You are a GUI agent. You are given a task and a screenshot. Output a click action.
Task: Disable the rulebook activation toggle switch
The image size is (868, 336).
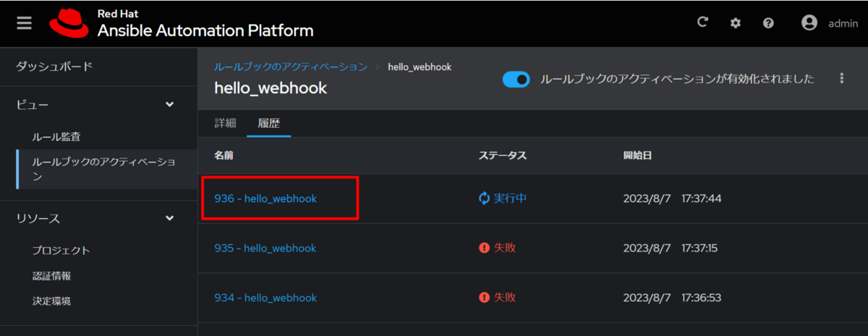click(x=516, y=79)
